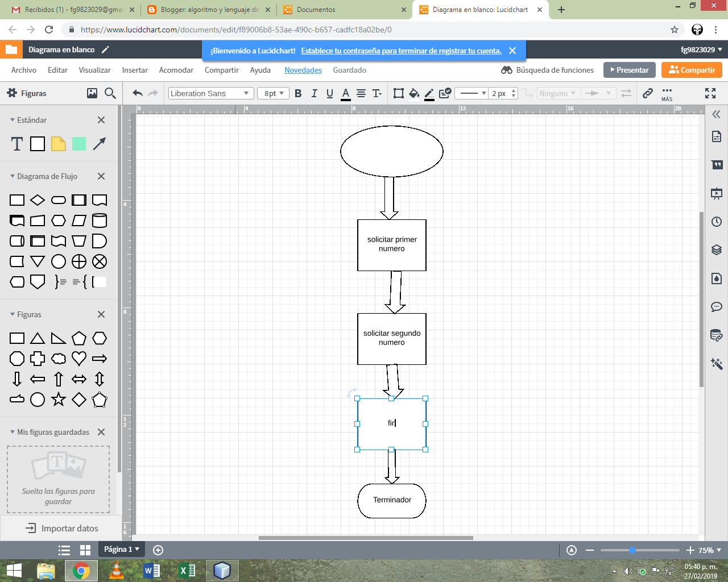Screen dimensions: 728x582
Task: Open the Insertar menu
Action: click(x=135, y=70)
